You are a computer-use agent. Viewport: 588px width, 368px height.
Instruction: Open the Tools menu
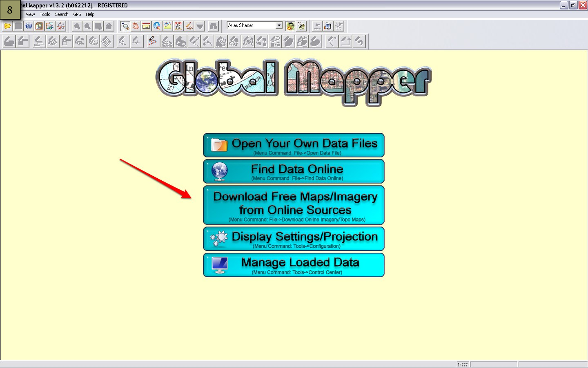(x=45, y=14)
